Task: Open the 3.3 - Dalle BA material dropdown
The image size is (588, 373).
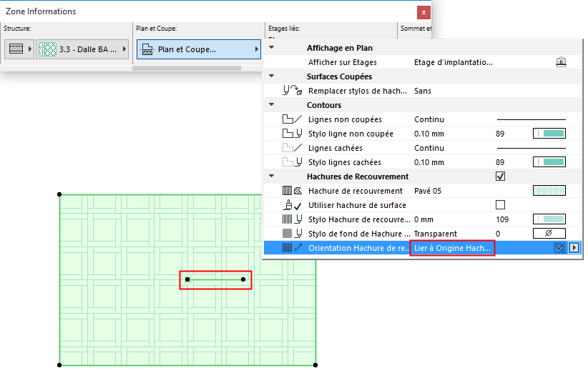Action: click(82, 49)
